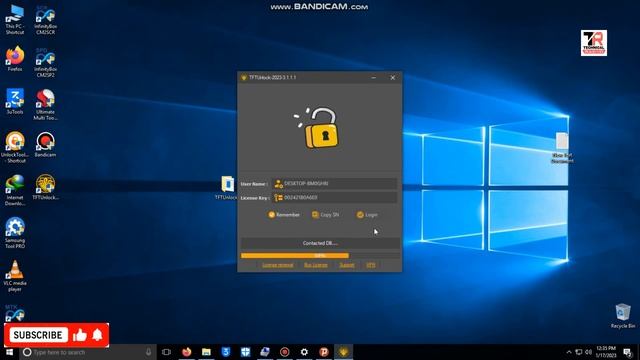The width and height of the screenshot is (640, 360).
Task: Select the InfinityBox CM2SP2 desktop icon
Action: click(45, 62)
